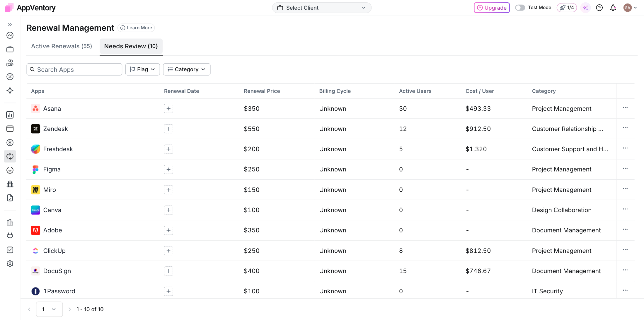
Task: Open more options menu for Figma row
Action: [625, 168]
